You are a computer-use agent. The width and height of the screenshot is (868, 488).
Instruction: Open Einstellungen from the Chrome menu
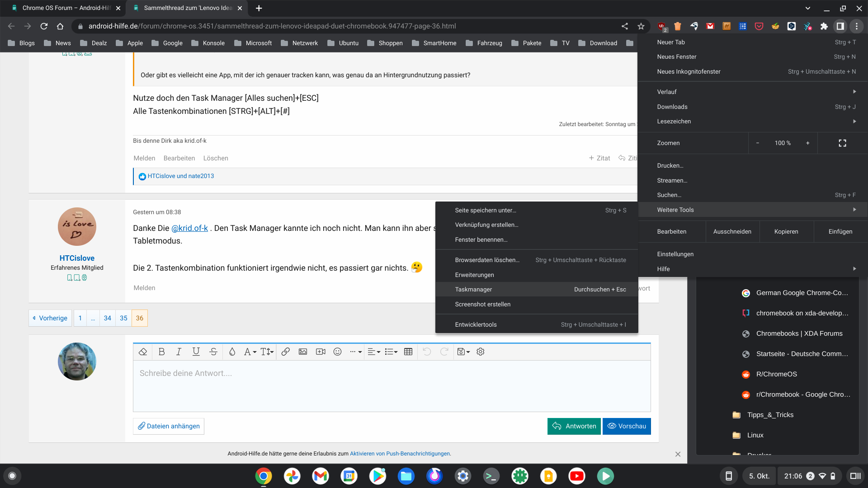675,254
